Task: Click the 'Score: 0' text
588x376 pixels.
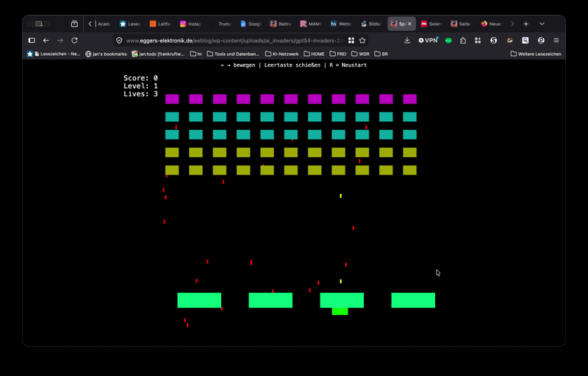Action: [140, 78]
